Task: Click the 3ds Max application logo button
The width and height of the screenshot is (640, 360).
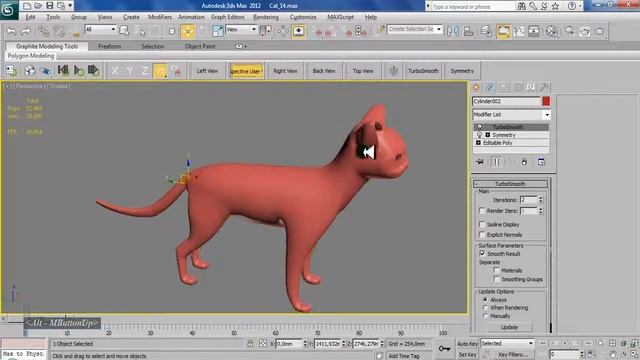Action: click(8, 9)
